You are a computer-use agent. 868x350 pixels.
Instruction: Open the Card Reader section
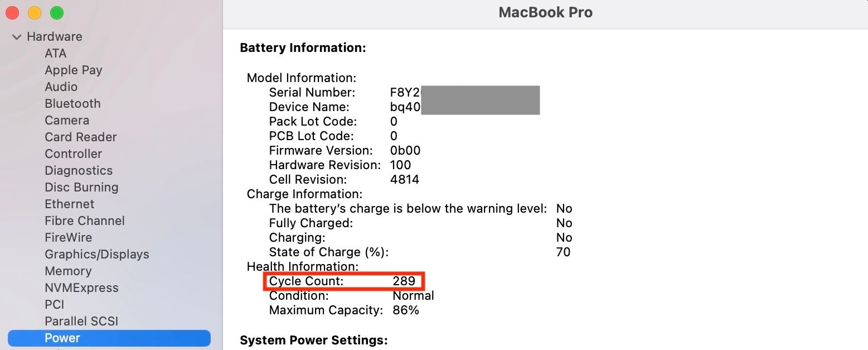[x=80, y=137]
